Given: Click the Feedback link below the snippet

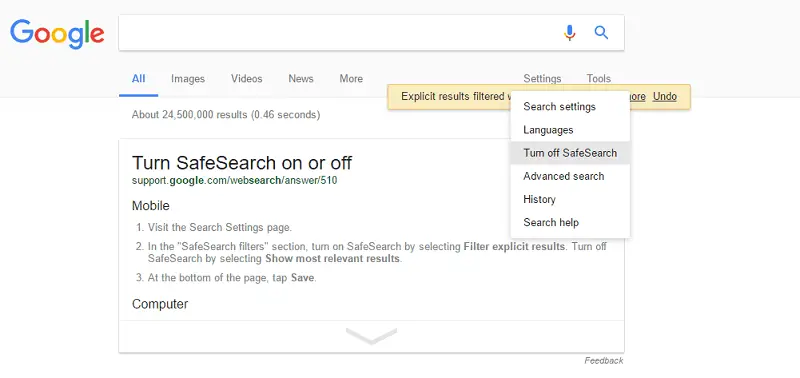Looking at the screenshot, I should tap(604, 361).
